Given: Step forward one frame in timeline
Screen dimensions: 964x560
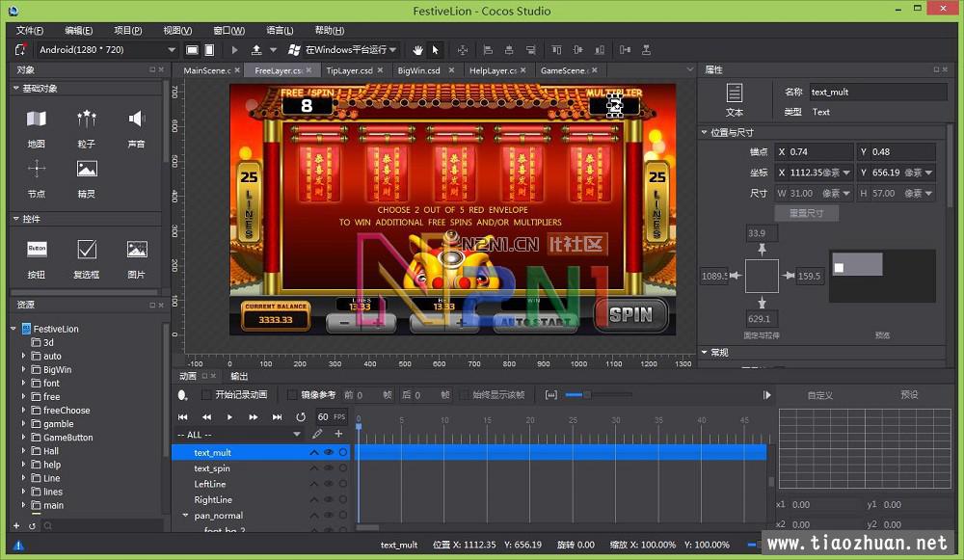Looking at the screenshot, I should click(x=254, y=416).
